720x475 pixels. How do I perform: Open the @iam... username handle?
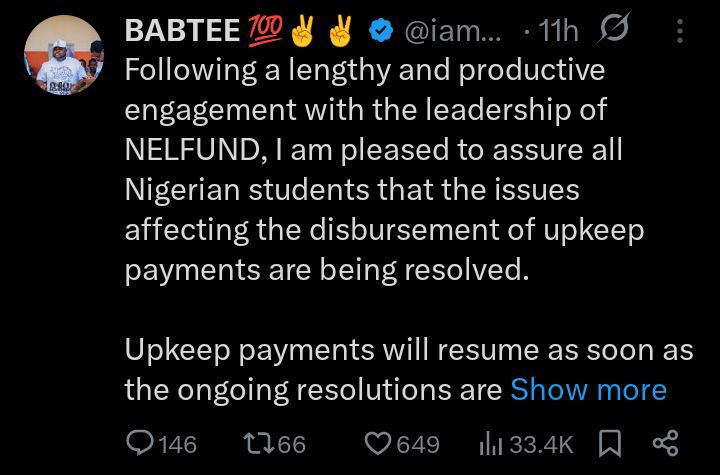[x=453, y=31]
